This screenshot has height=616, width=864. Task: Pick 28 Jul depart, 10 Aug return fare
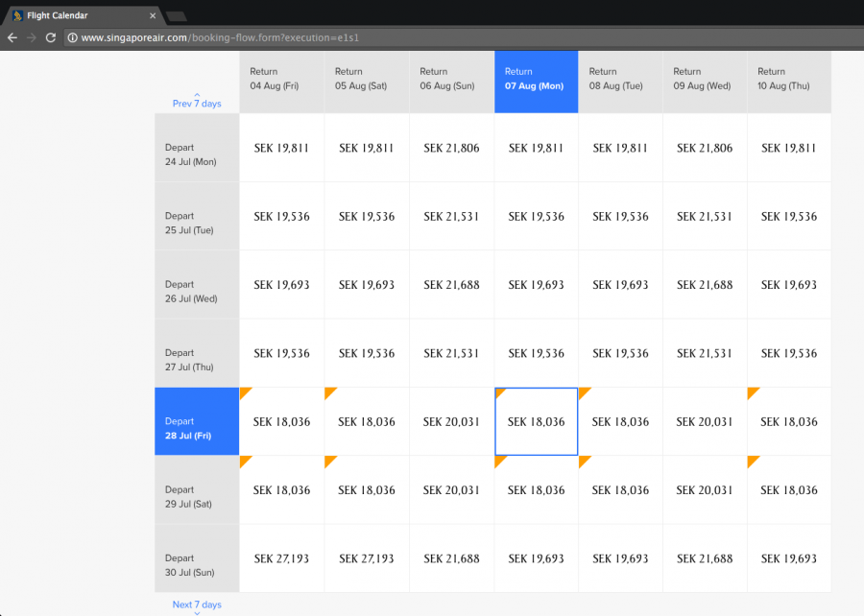[789, 421]
